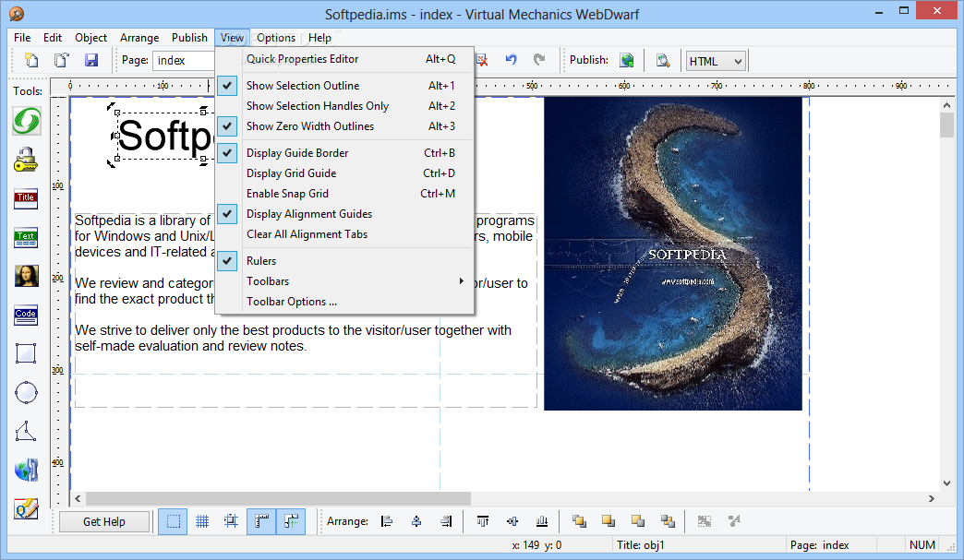Click the Get Help button
The width and height of the screenshot is (964, 560).
click(x=104, y=522)
